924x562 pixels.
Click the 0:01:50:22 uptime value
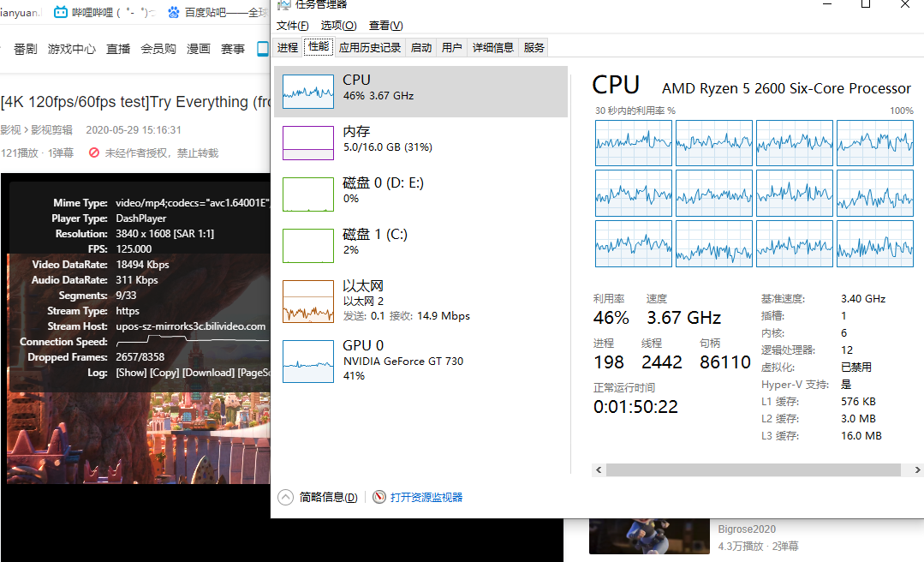click(635, 406)
